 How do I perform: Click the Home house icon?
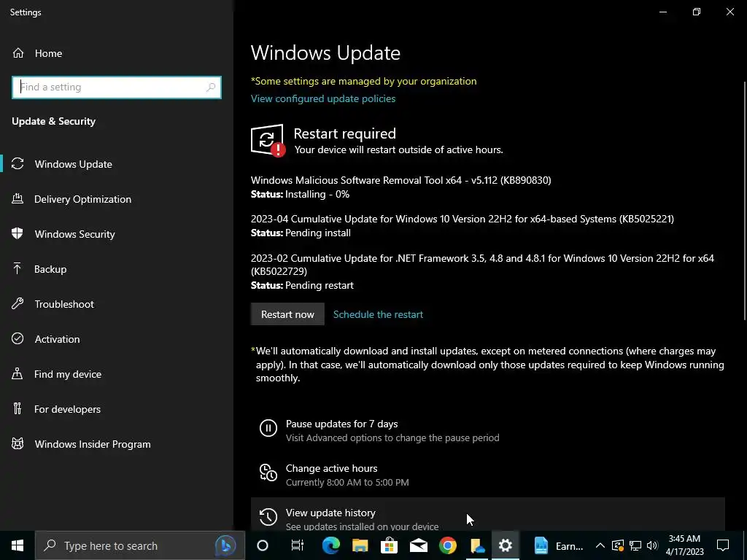point(18,52)
